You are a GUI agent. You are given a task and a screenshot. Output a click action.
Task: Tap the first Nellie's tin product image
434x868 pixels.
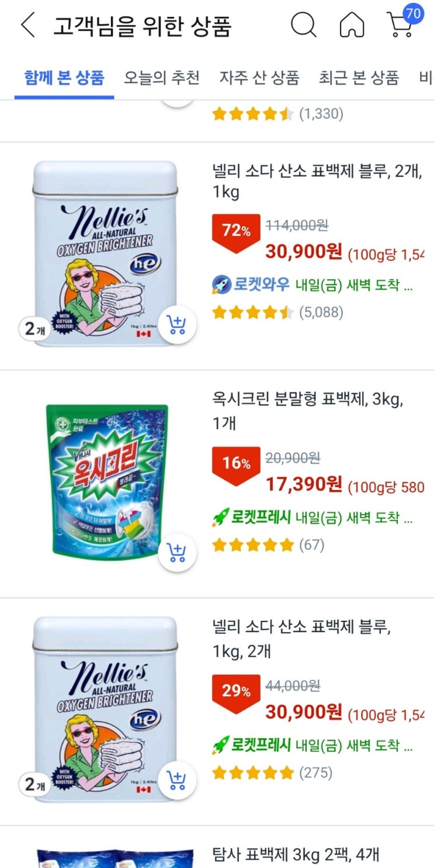click(x=105, y=254)
